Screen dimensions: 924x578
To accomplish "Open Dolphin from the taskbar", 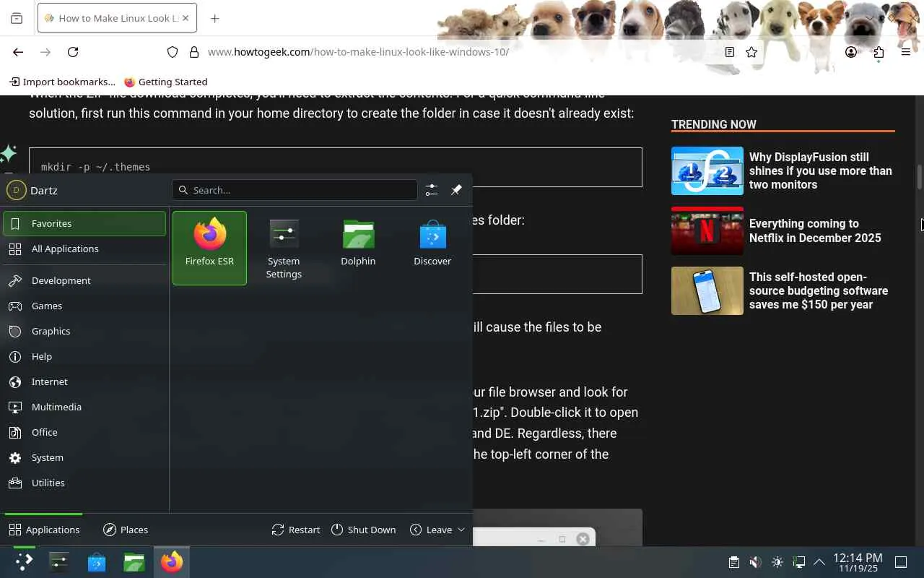I will [134, 562].
